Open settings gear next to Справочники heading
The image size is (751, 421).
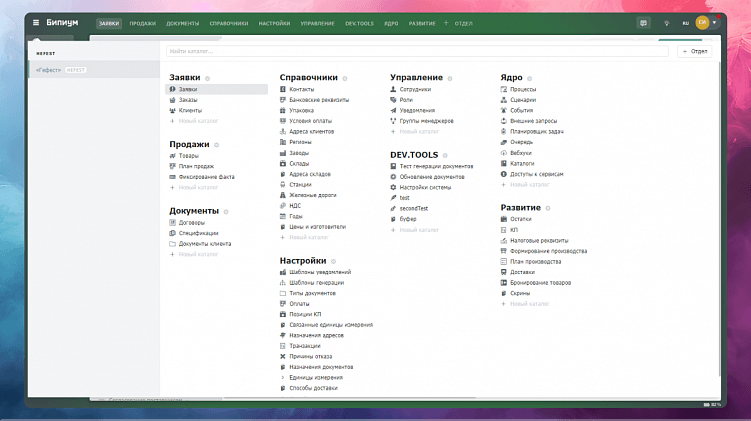(345, 78)
